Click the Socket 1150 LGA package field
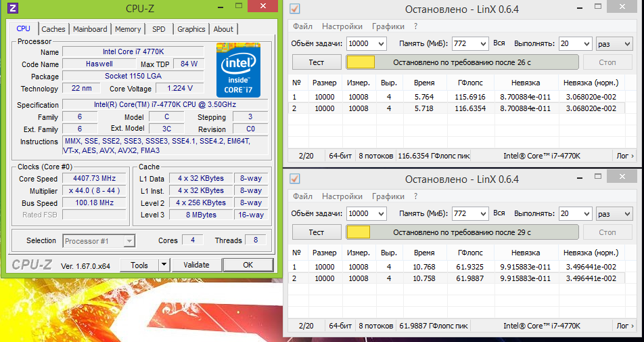Screen dimensions: 644x342 (x=133, y=76)
